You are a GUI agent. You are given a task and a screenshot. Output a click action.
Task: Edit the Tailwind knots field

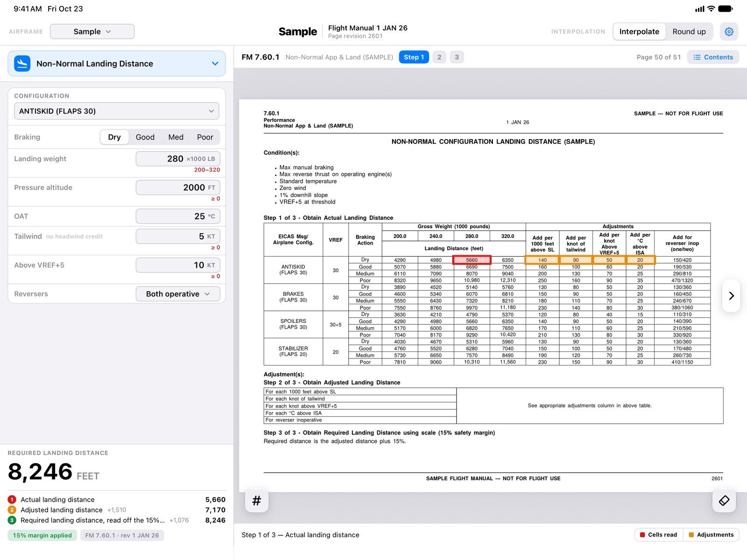178,236
